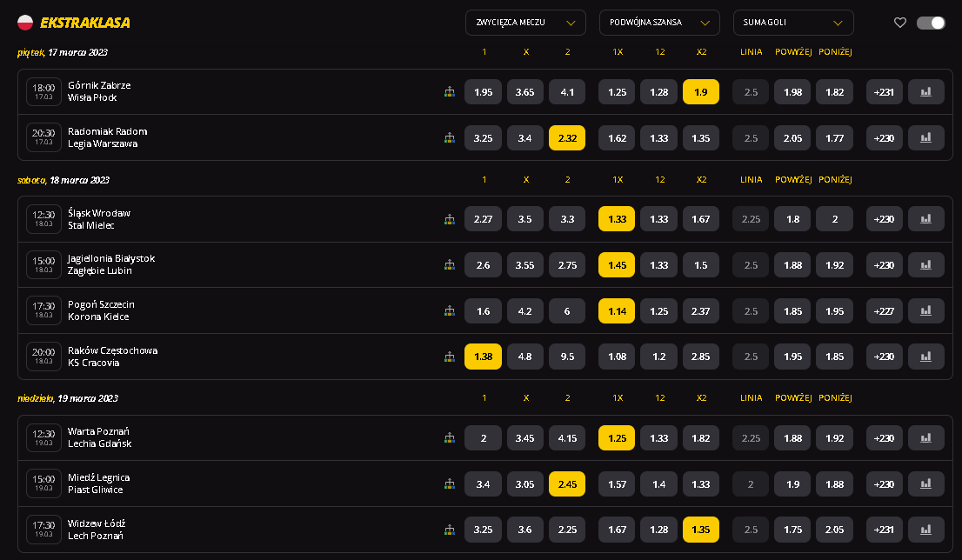Click statistics chart icon for Raków Częstochowa match
Screen dimensions: 962x560
pos(925,357)
